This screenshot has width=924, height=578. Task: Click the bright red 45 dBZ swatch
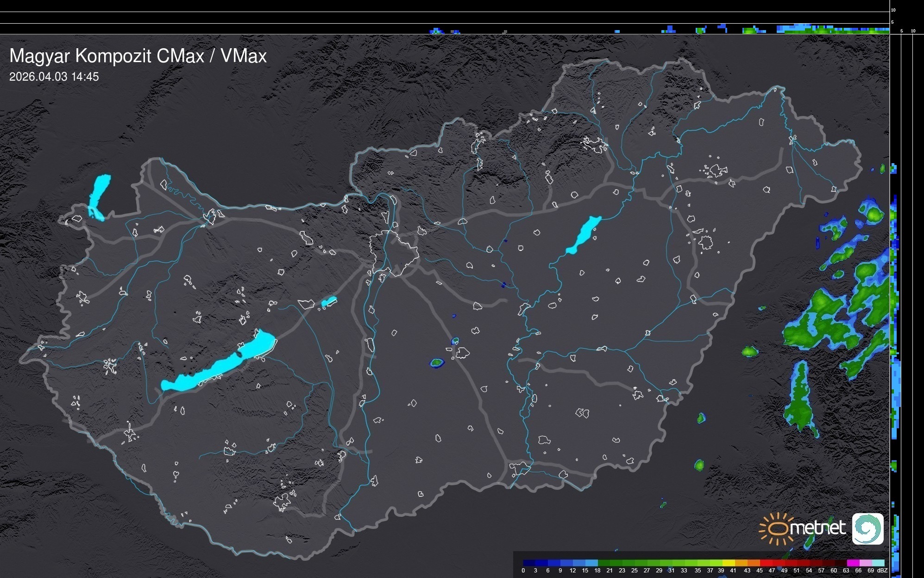coord(766,563)
